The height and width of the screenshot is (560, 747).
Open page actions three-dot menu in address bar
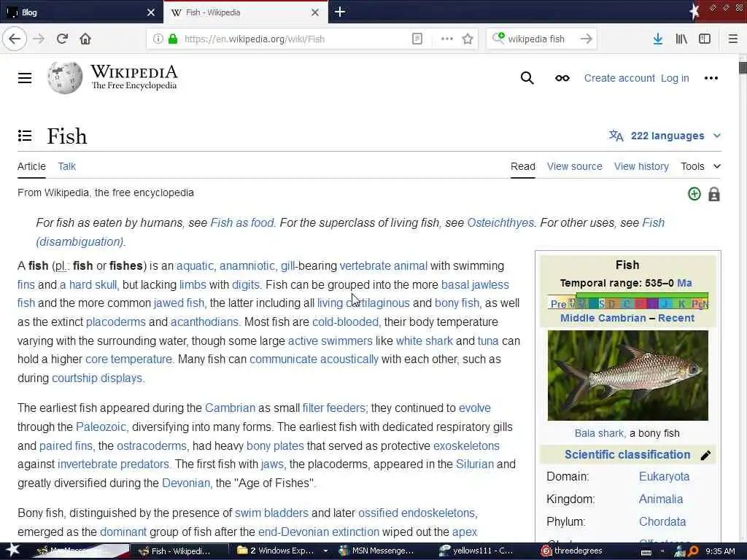(x=447, y=39)
